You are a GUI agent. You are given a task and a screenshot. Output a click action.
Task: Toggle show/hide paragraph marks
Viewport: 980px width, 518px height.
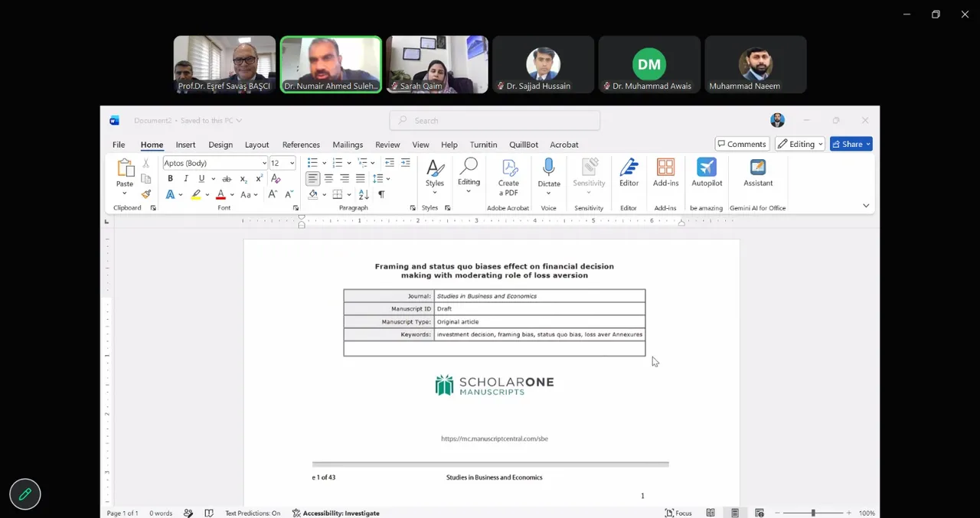coord(381,194)
